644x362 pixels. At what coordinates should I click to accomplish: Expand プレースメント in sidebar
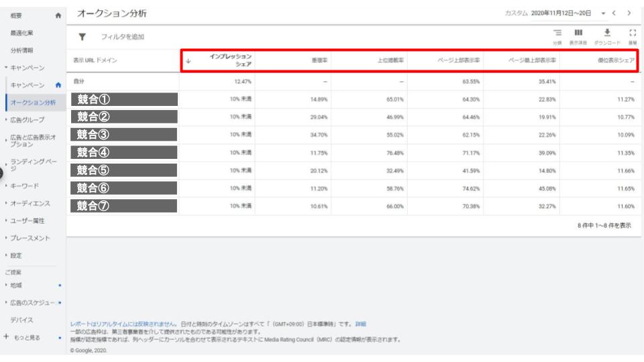(x=6, y=237)
